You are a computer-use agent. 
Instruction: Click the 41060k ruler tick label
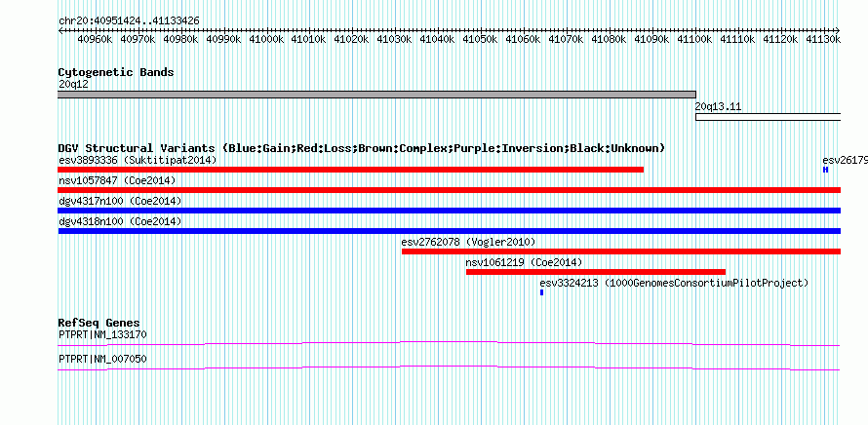click(x=524, y=40)
